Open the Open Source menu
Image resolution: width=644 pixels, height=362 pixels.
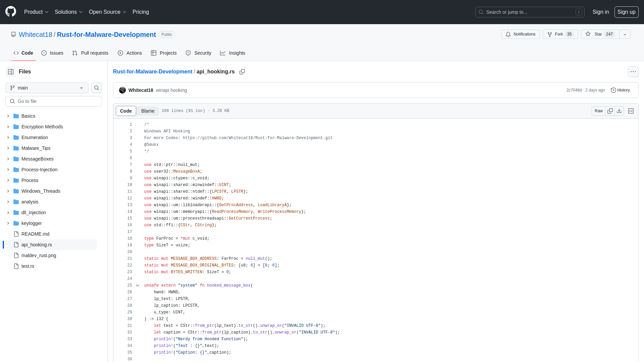[107, 12]
